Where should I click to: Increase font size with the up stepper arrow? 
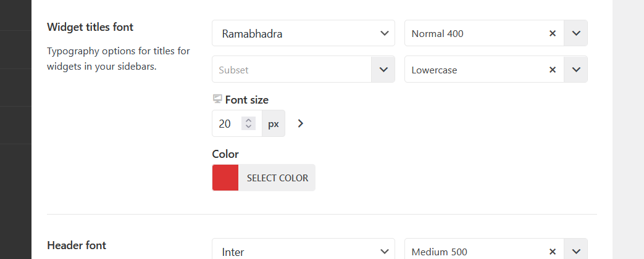tap(248, 120)
